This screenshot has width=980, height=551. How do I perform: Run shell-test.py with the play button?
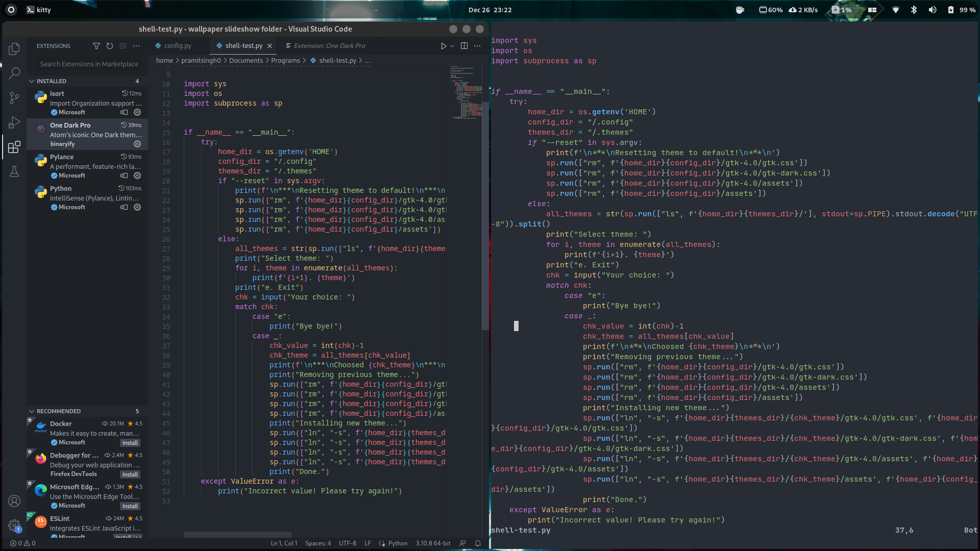pos(444,45)
